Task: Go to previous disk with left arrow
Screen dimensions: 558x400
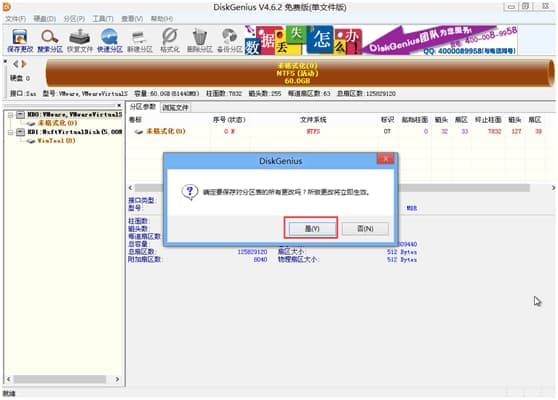Action: (x=16, y=64)
